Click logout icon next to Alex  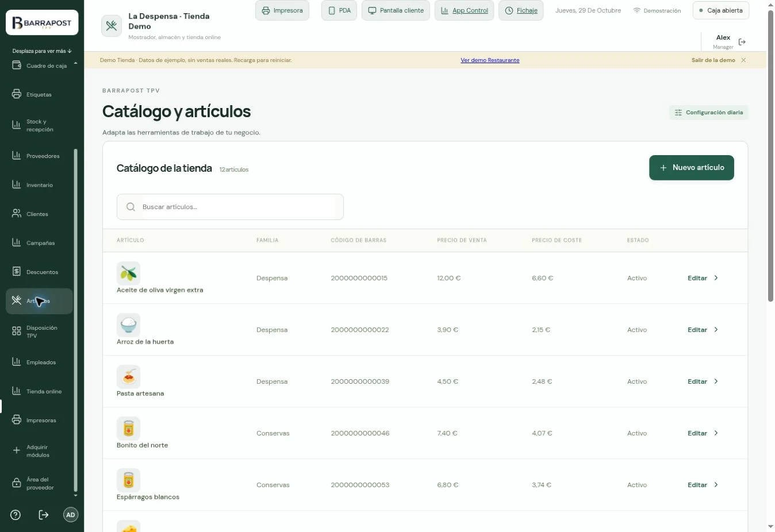click(742, 42)
